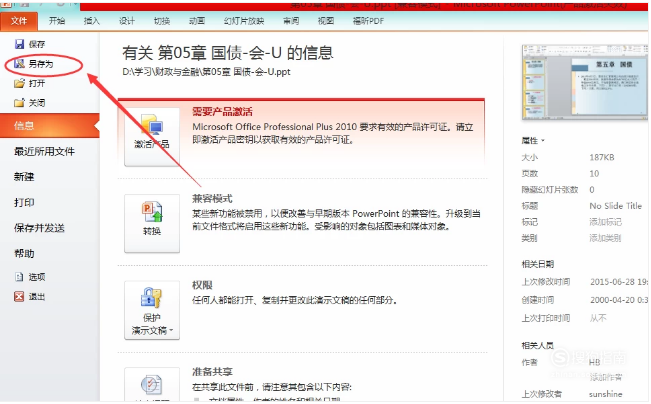Image resolution: width=651 pixels, height=404 pixels.
Task: Switch to the View (视图) tab
Action: (326, 21)
